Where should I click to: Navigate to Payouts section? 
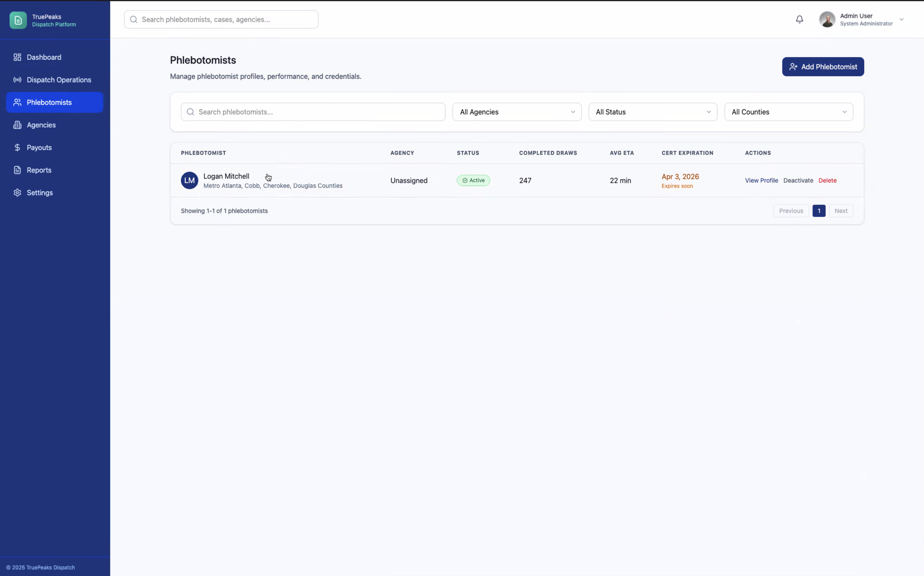[x=39, y=147]
